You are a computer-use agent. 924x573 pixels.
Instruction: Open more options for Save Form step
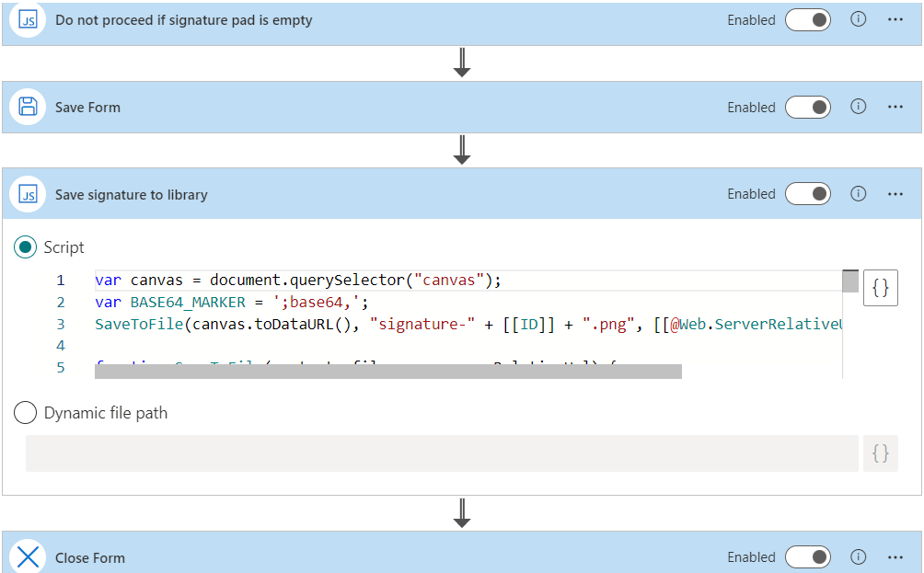895,107
